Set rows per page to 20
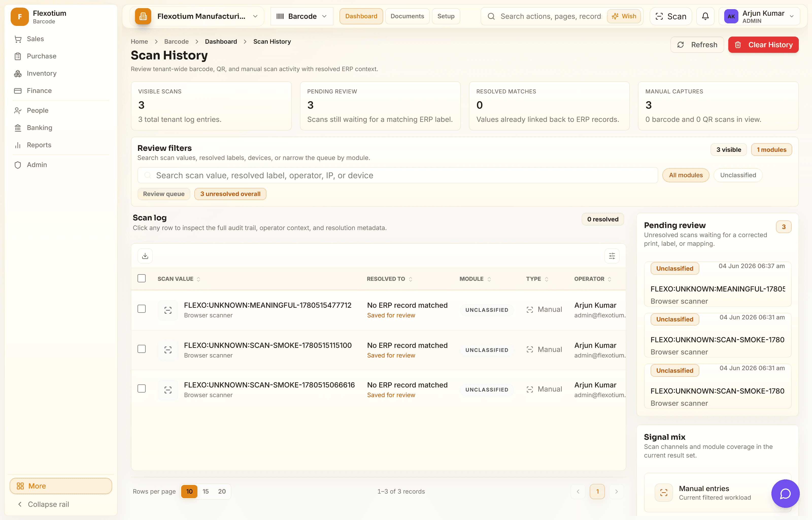The height and width of the screenshot is (520, 812). (222, 491)
